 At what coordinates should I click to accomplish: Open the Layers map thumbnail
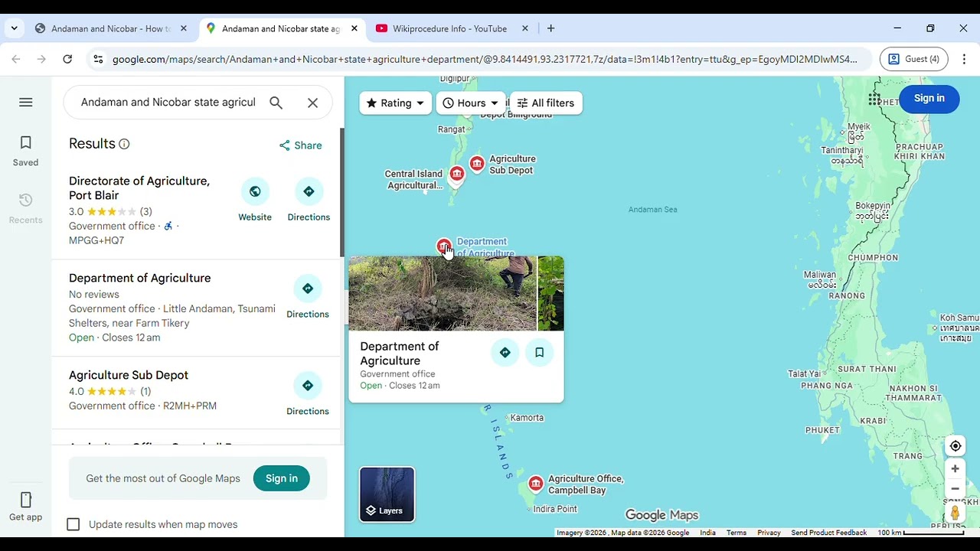387,494
